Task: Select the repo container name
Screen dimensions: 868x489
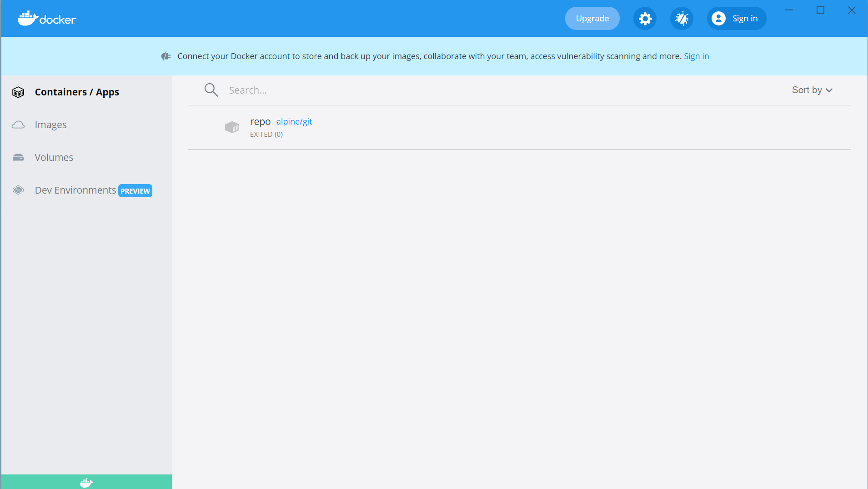Action: click(260, 121)
